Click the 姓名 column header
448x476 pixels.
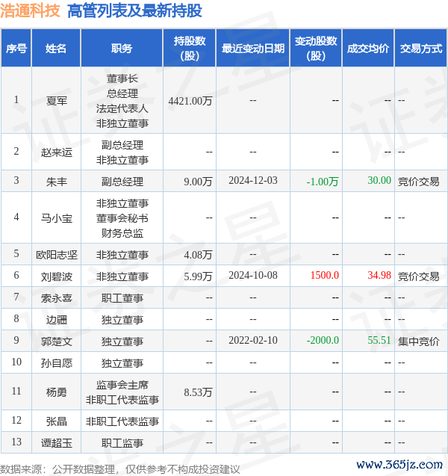pos(56,48)
